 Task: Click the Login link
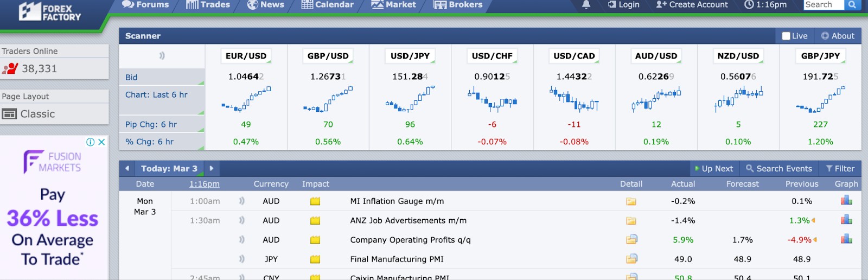pyautogui.click(x=624, y=4)
